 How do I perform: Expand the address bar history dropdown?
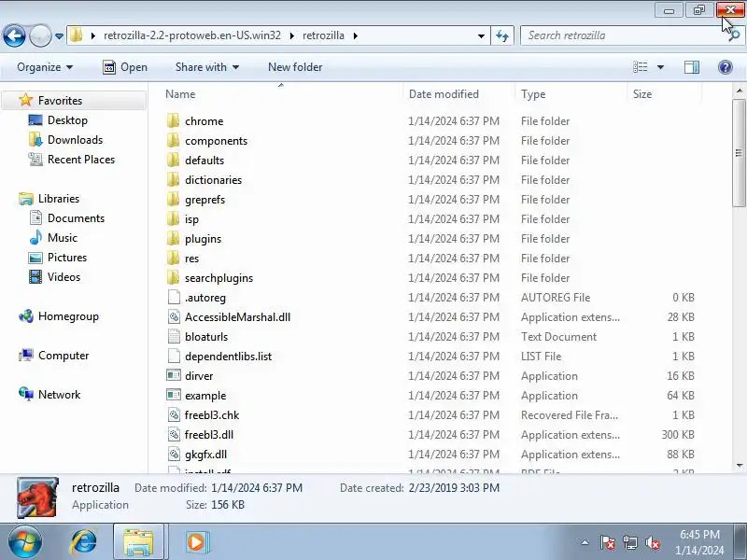(x=481, y=35)
